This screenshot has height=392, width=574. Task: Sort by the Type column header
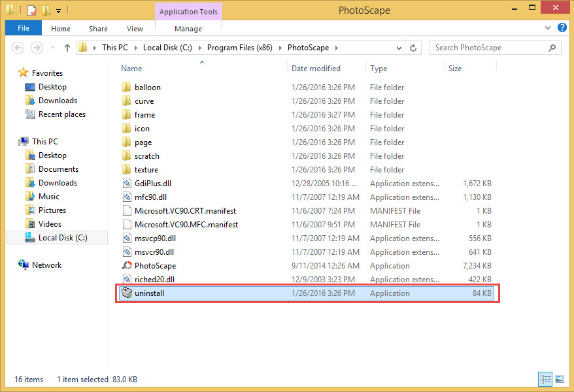379,69
